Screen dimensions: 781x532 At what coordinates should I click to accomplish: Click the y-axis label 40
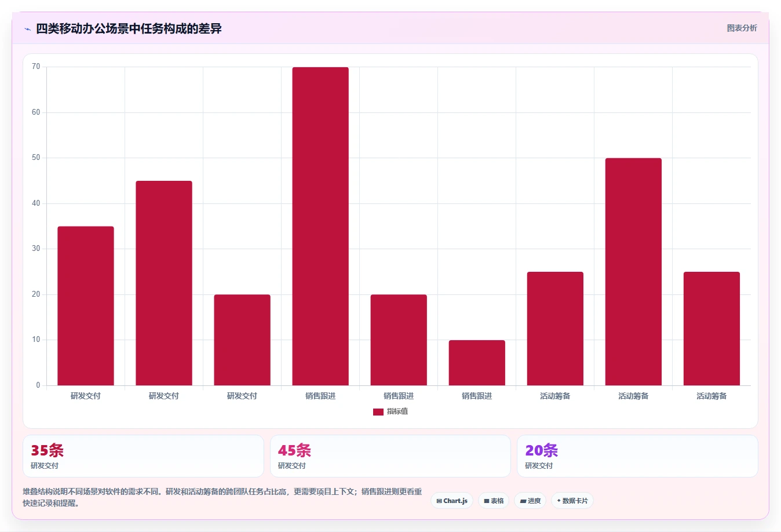coord(36,203)
